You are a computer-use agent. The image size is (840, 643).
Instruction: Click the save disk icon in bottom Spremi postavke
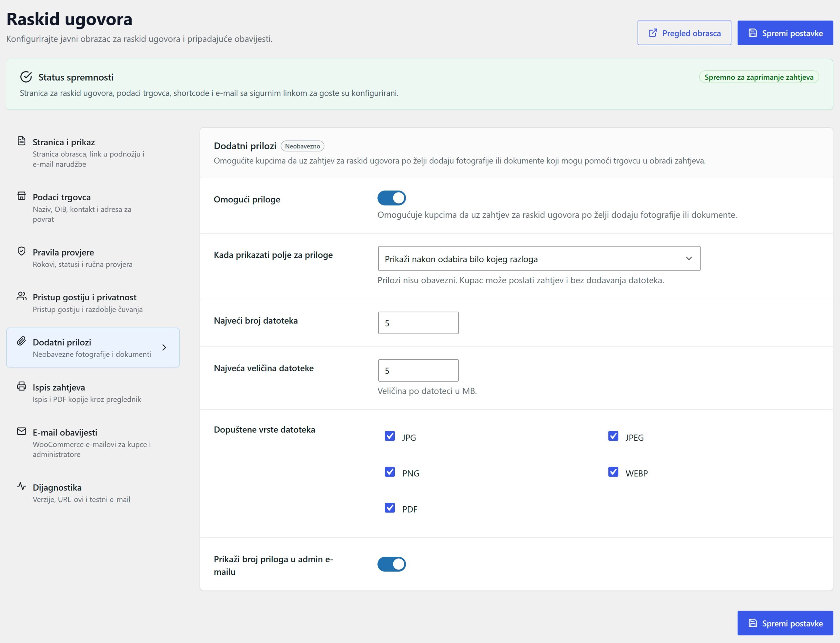(x=753, y=623)
